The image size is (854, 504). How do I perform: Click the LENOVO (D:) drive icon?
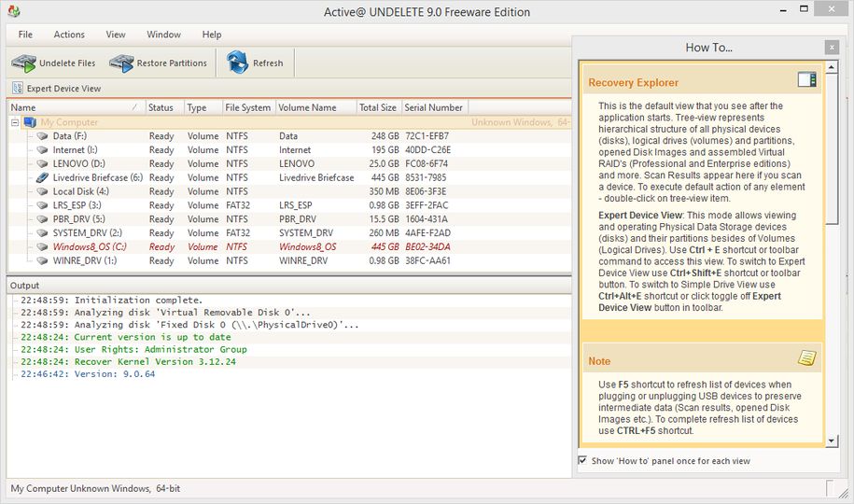43,164
